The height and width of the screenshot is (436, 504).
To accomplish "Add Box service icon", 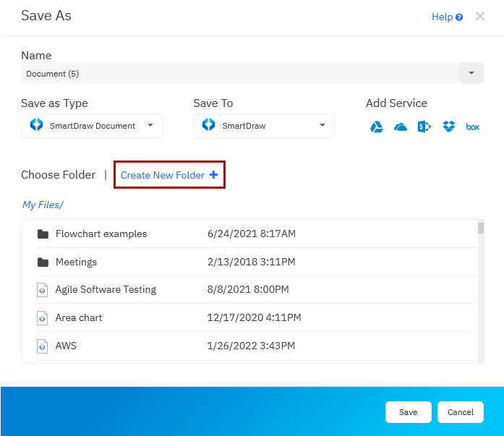I will [473, 127].
